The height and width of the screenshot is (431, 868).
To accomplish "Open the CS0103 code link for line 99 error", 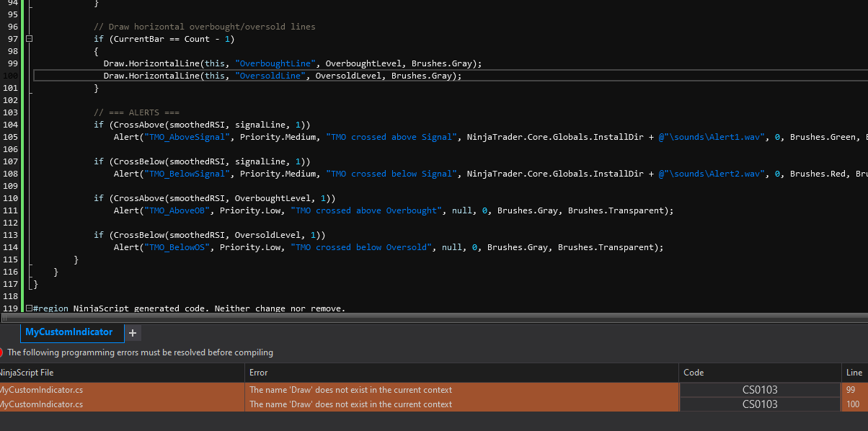I will tap(760, 390).
